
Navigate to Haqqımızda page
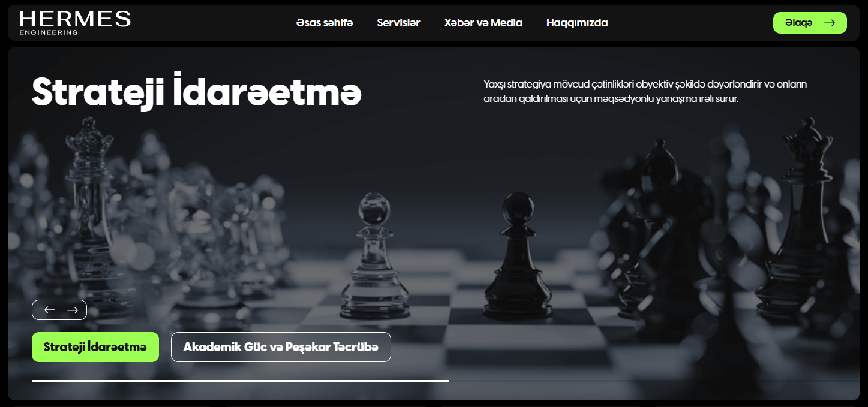(577, 23)
